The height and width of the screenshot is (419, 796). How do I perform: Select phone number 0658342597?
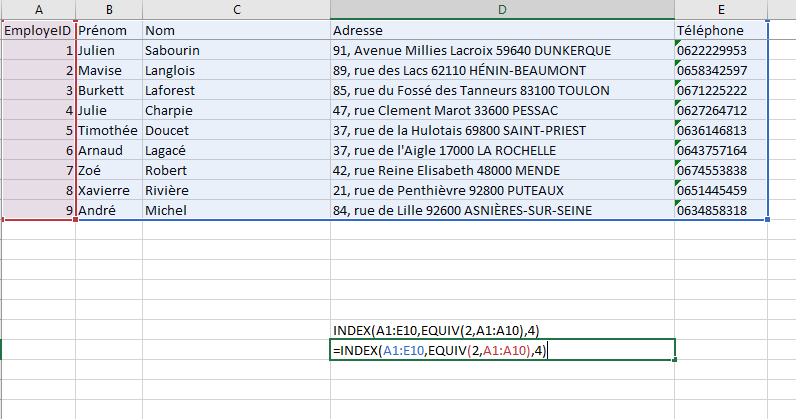(x=721, y=70)
